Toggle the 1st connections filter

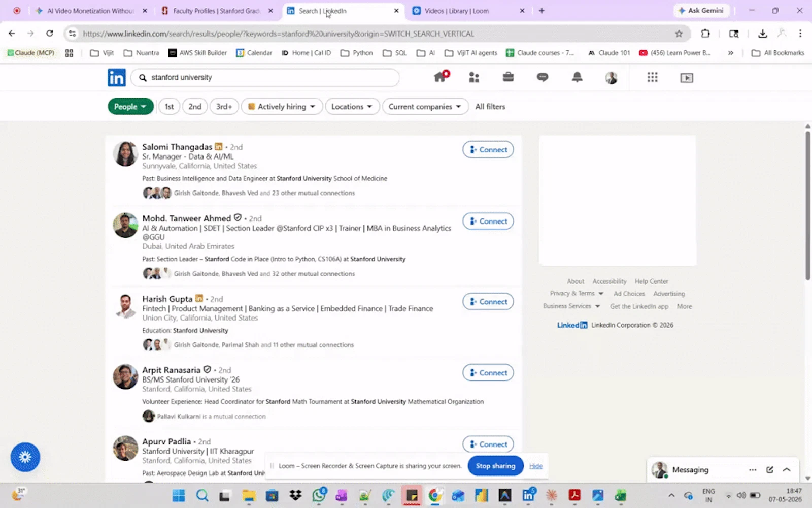click(x=169, y=107)
